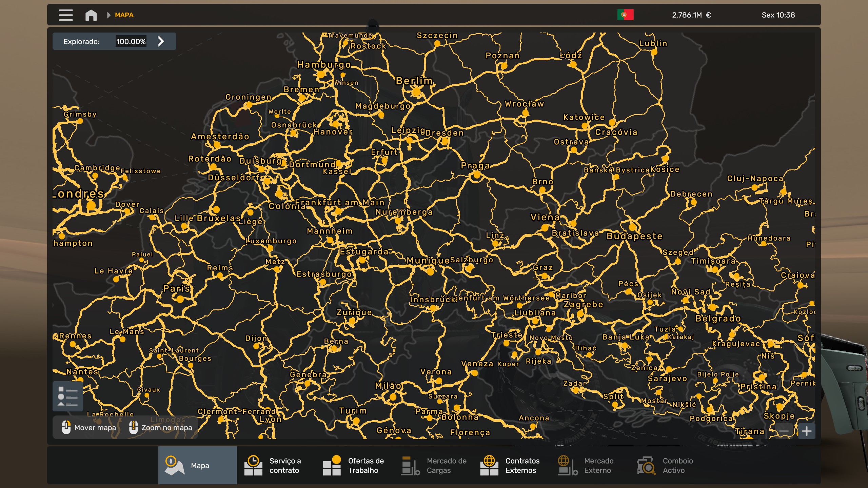Click the Portugal flag icon
868x488 pixels.
(625, 15)
